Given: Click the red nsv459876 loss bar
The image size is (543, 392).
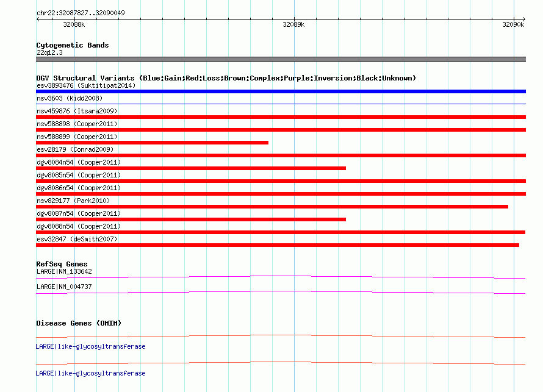Looking at the screenshot, I should click(281, 117).
